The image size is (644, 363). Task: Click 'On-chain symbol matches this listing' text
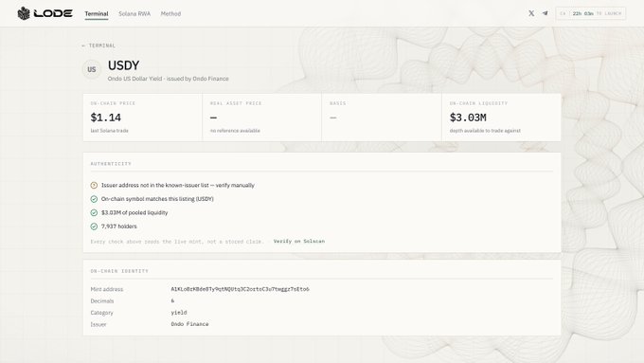(157, 199)
